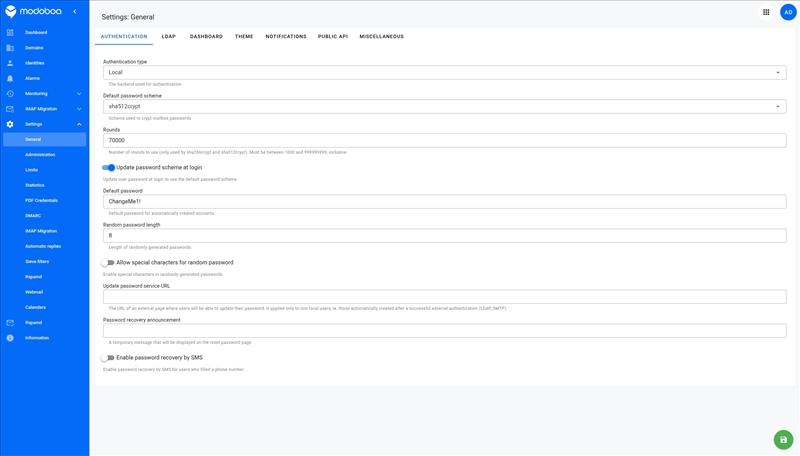Viewport: 800px width, 456px height.
Task: Click the Alarms bell icon
Action: tap(10, 78)
